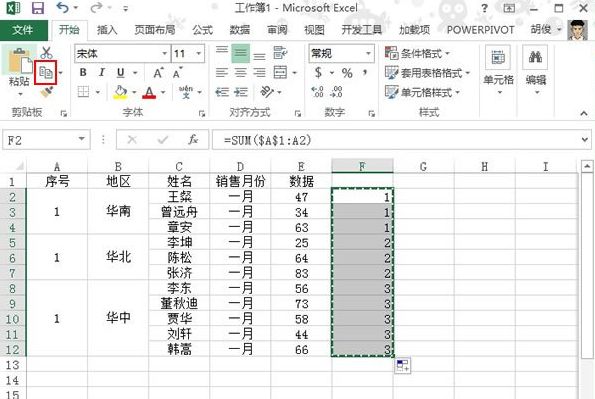Viewport: 595px width, 399px height.
Task: Open the number format 常规 dropdown
Action: pos(368,54)
